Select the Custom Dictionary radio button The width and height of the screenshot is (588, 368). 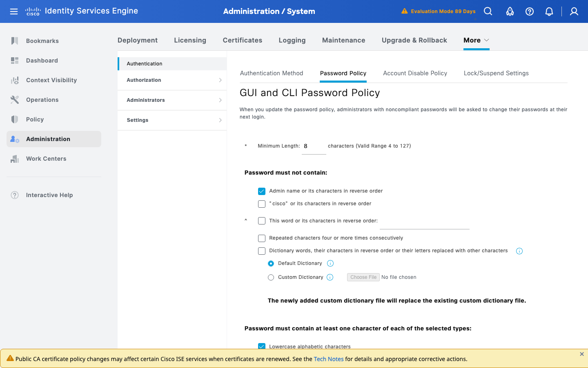click(x=271, y=278)
